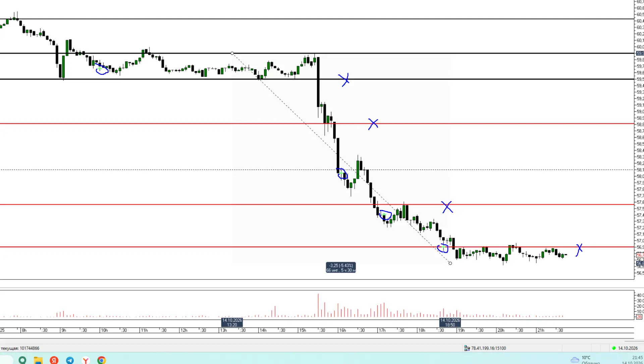Click the '14.10.2026 18:50' time axis marker
644x364 pixels.
[x=450, y=322]
